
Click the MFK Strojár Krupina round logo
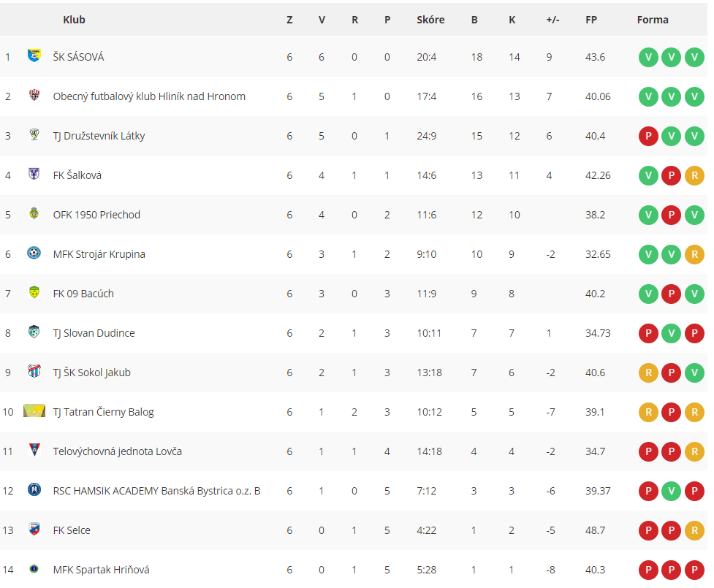coord(34,253)
